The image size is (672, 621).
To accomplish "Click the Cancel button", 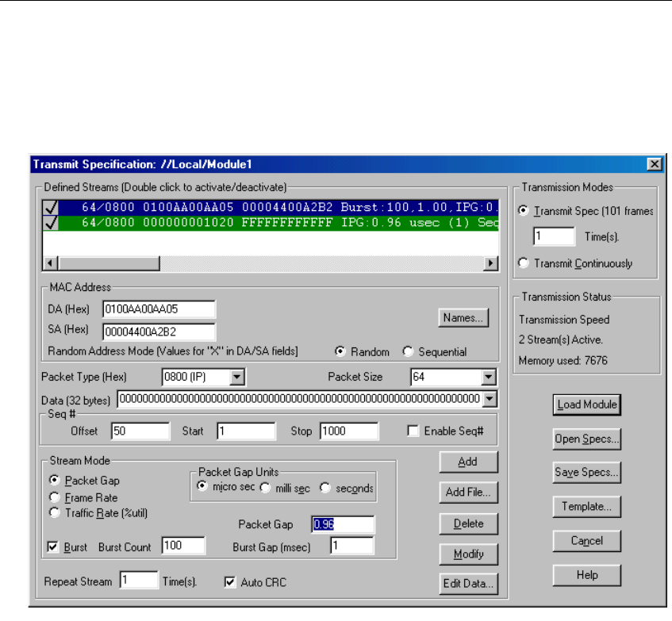I will tap(587, 542).
